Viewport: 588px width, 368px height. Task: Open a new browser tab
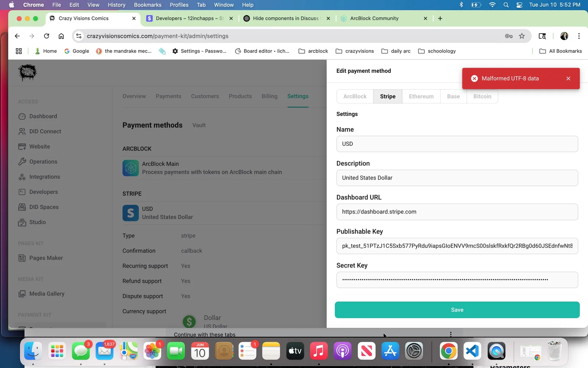[x=440, y=18]
